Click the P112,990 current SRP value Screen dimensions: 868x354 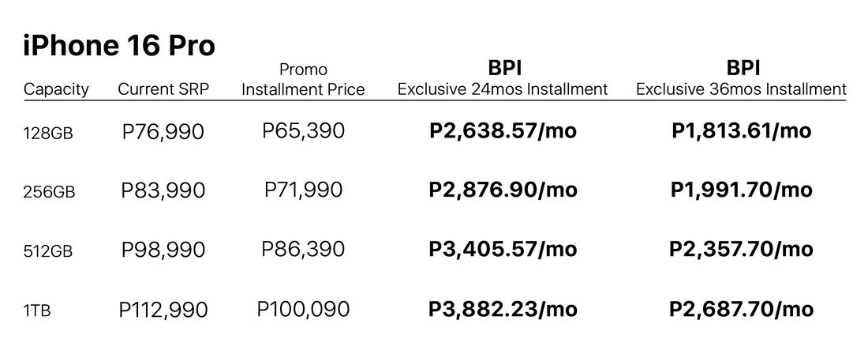point(163,310)
